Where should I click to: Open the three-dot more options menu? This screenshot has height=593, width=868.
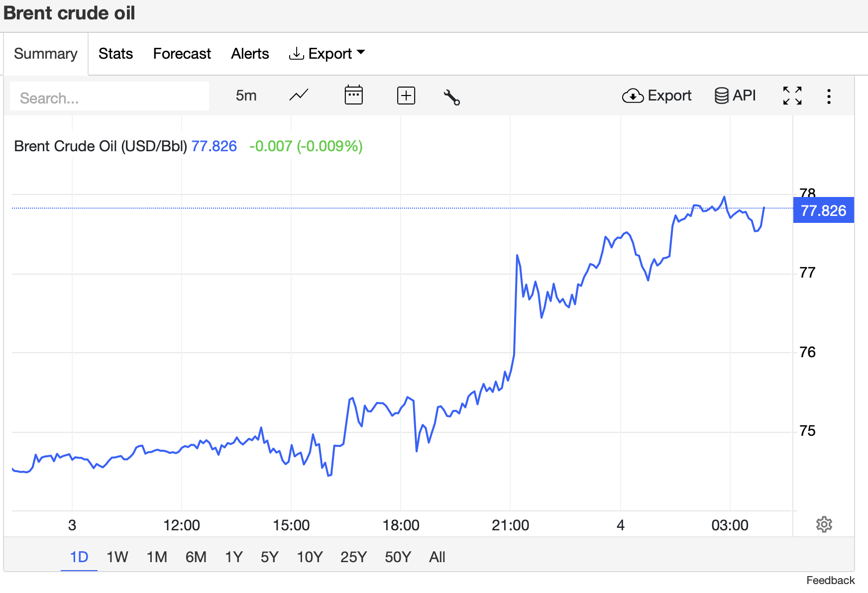[x=829, y=96]
